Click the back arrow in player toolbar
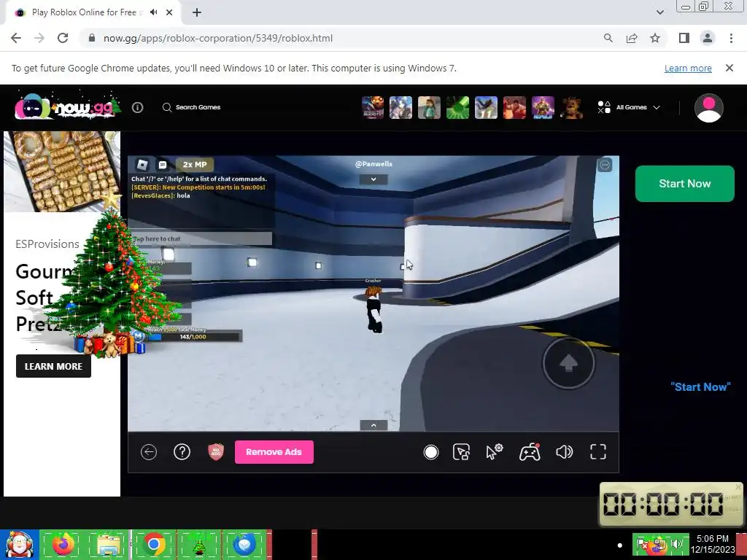Screen dimensions: 747x560 pyautogui.click(x=149, y=452)
